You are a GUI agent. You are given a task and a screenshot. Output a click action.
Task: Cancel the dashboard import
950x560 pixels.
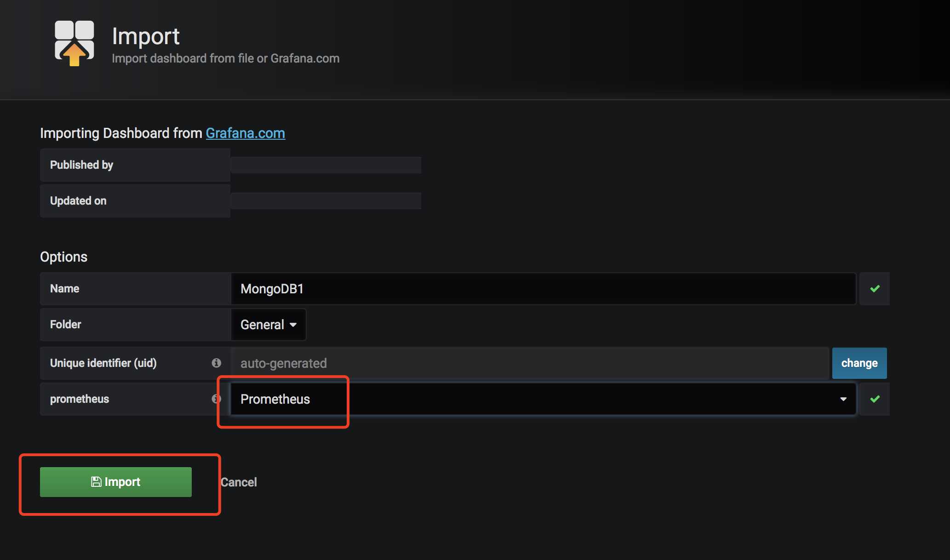coord(239,482)
